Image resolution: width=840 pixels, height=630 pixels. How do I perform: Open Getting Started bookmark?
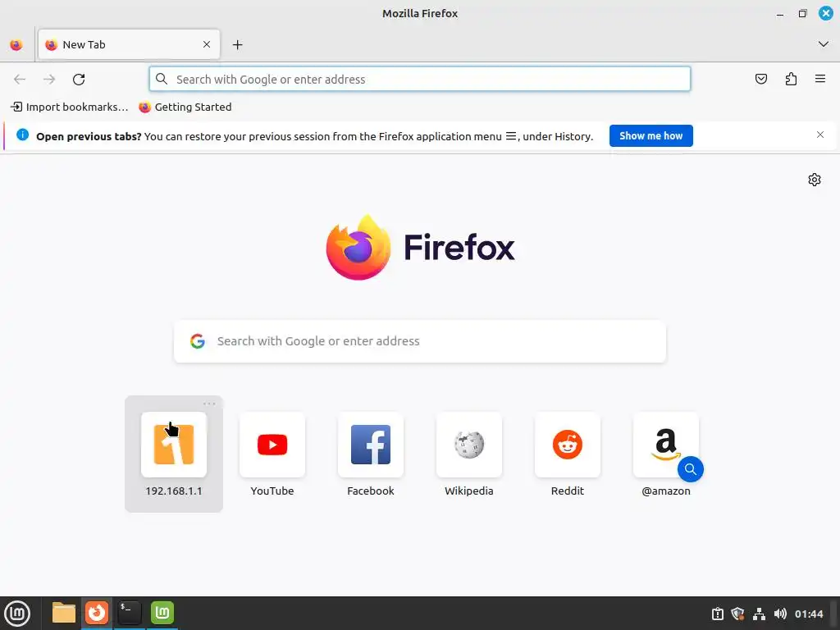point(185,107)
